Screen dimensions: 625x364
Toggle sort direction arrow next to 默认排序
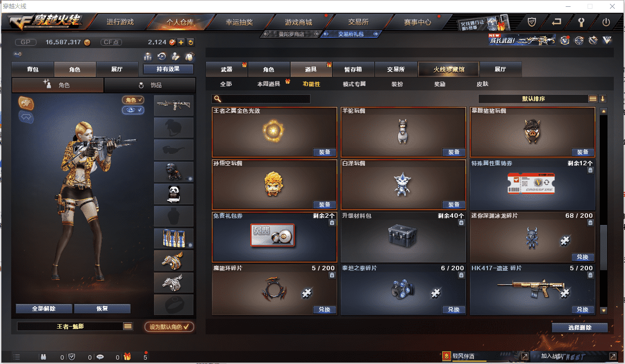pos(603,99)
